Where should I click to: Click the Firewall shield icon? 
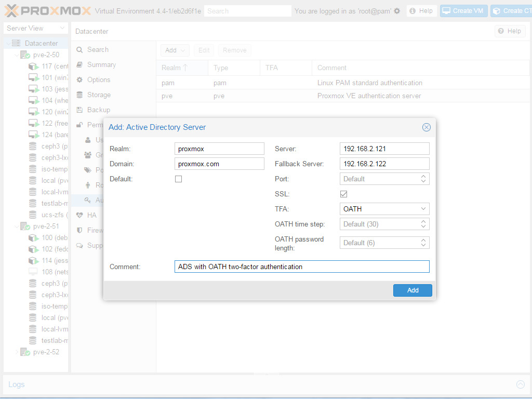79,230
